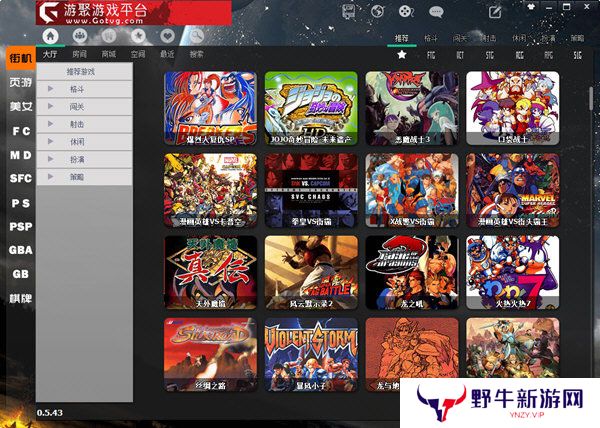The image size is (600, 428).
Task: Click the globe browser icon at top
Action: pos(378,11)
